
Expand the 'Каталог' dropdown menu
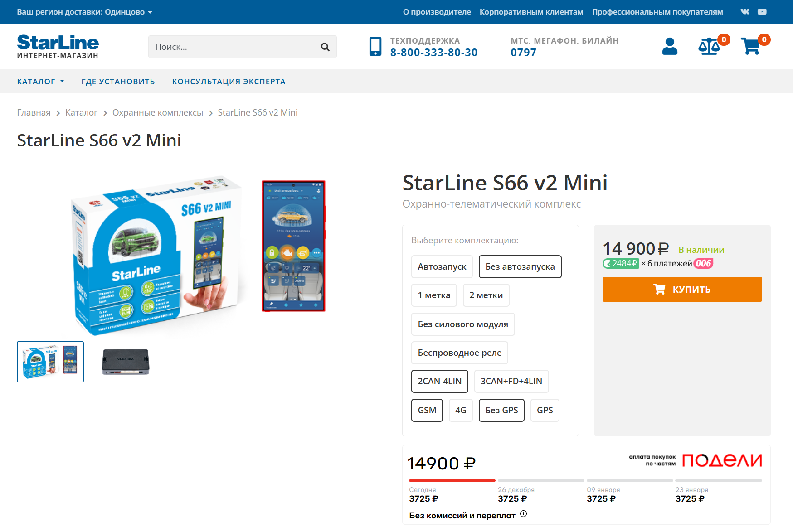click(41, 82)
